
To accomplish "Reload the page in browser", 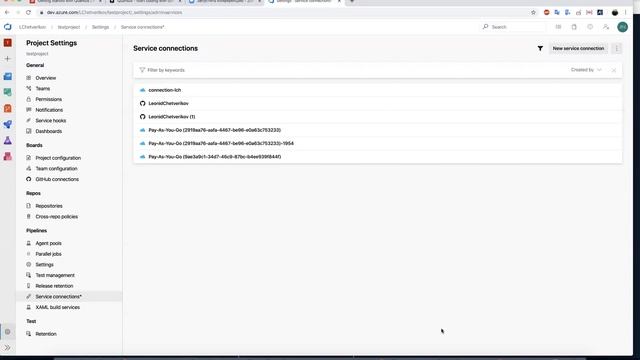I will click(28, 12).
